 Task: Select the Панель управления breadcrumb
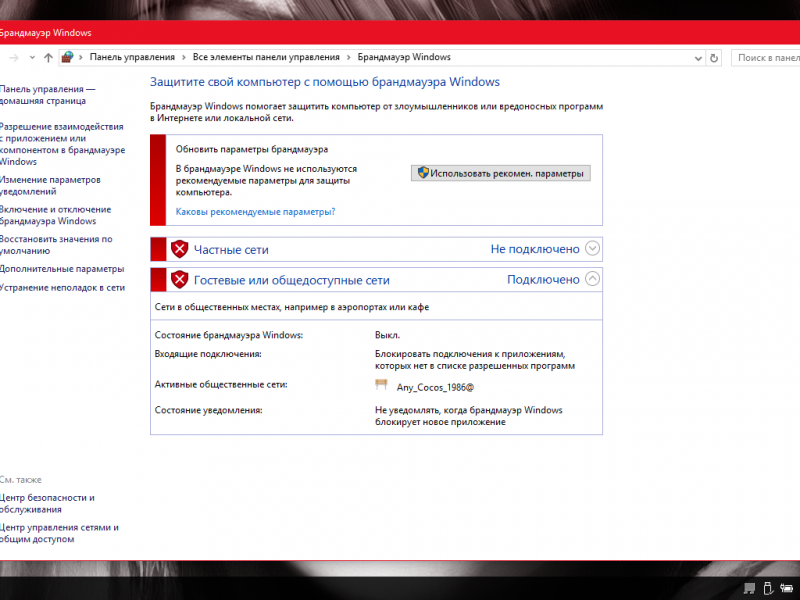pyautogui.click(x=132, y=57)
